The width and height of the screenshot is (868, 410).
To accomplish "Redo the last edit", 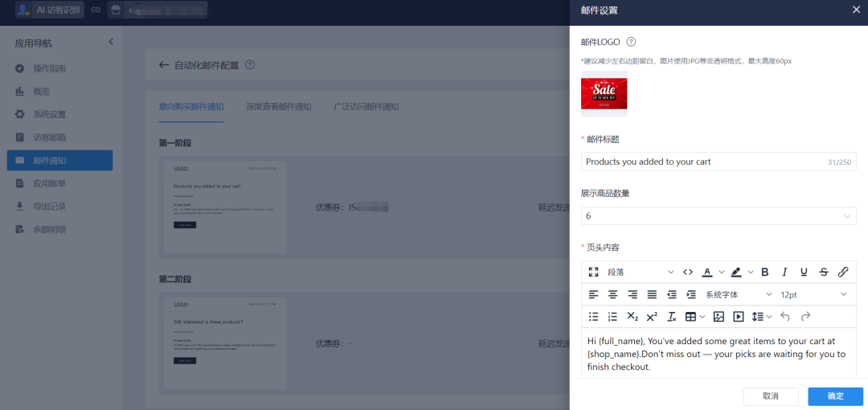I will click(x=805, y=317).
